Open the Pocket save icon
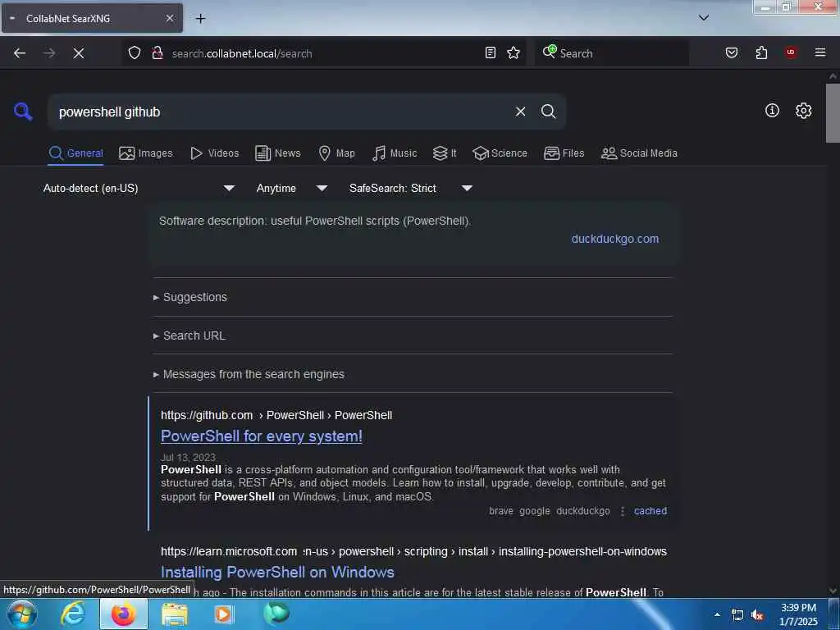Screen dimensions: 840x630 (x=732, y=52)
